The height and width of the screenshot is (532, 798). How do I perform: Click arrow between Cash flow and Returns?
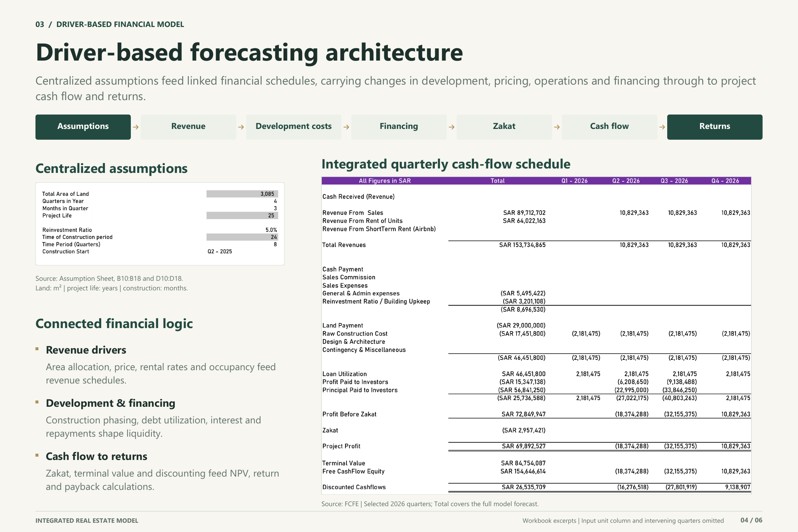(662, 127)
